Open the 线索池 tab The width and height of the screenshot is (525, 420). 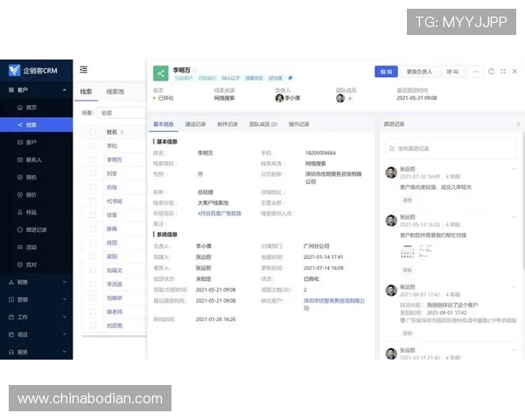[x=115, y=91]
